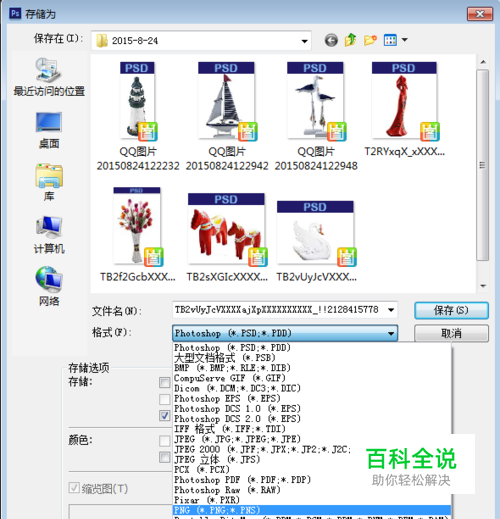Choose Photoshop DCS 1.0 (*.EPS) format

pyautogui.click(x=312, y=409)
